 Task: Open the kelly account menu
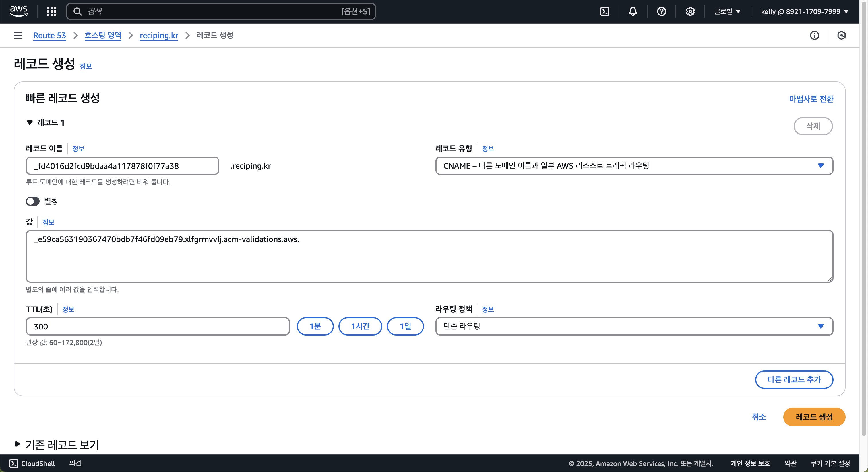click(x=804, y=11)
